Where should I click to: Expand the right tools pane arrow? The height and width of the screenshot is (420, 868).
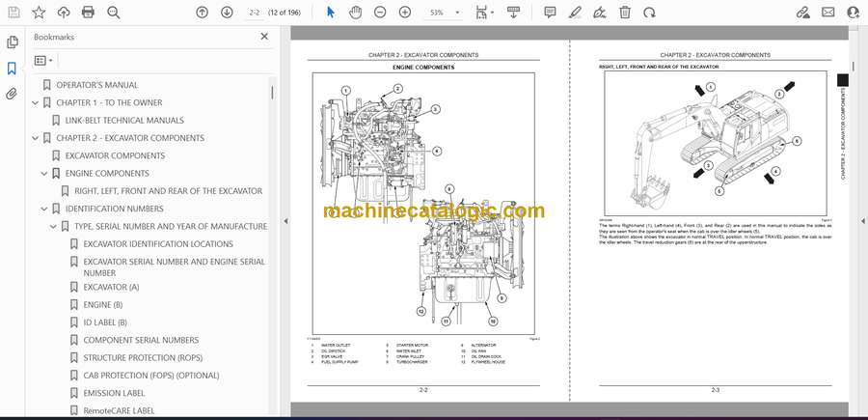(x=862, y=221)
